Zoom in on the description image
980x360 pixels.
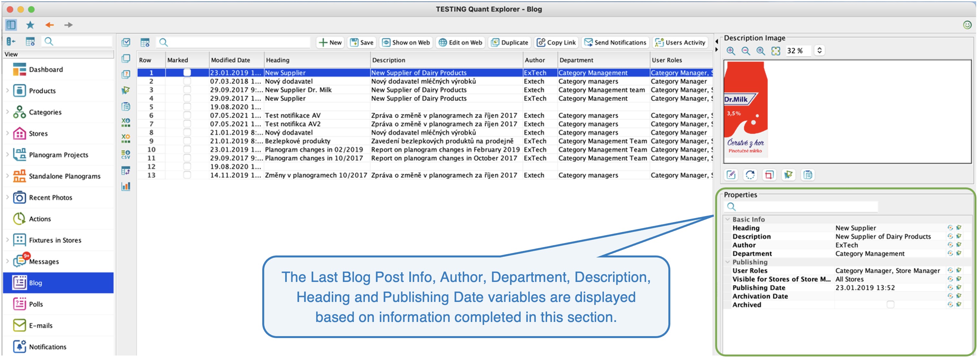click(731, 51)
